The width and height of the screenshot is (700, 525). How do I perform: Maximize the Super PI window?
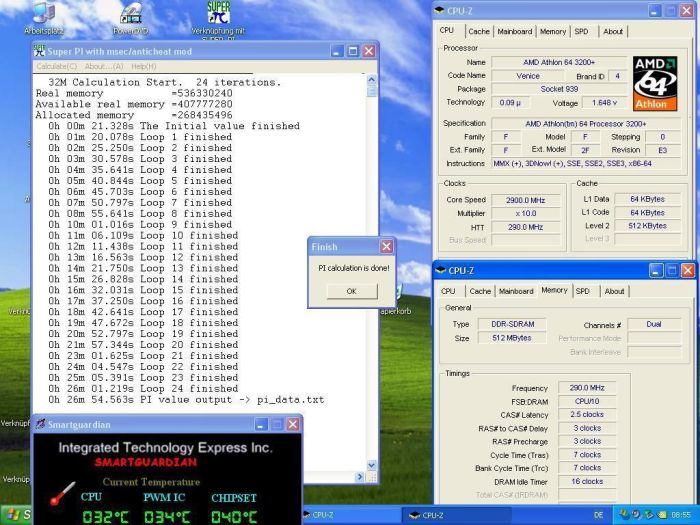pos(353,51)
